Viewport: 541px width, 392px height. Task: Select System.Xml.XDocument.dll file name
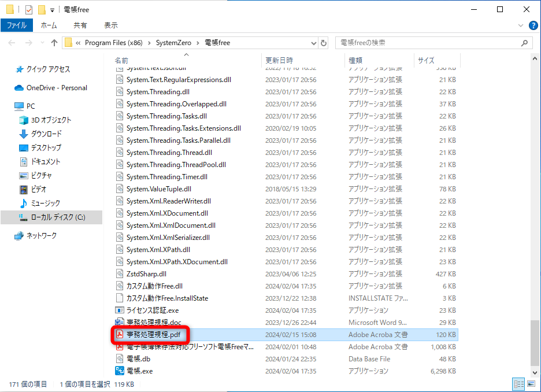point(167,213)
